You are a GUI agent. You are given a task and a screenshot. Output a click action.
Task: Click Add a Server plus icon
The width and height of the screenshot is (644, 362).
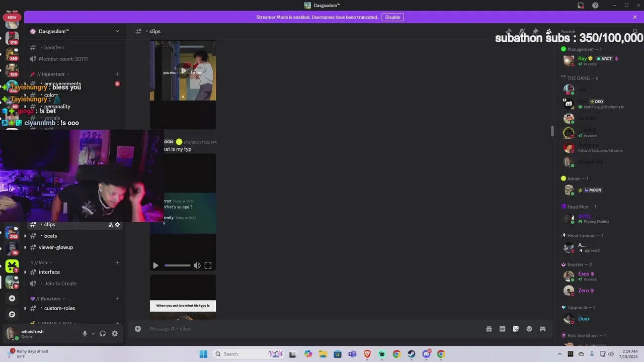click(x=12, y=298)
